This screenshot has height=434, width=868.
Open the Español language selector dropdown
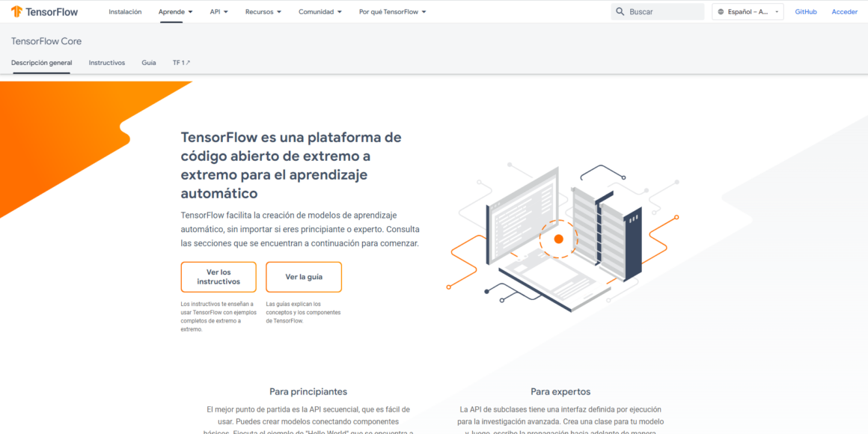pos(747,11)
